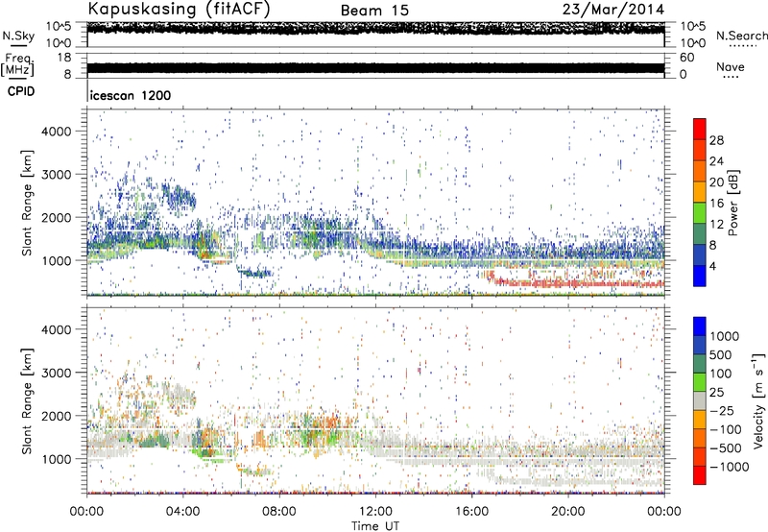Click the date '23/Mar/2014'
Viewport: 768px width, 532px height.
[613, 9]
